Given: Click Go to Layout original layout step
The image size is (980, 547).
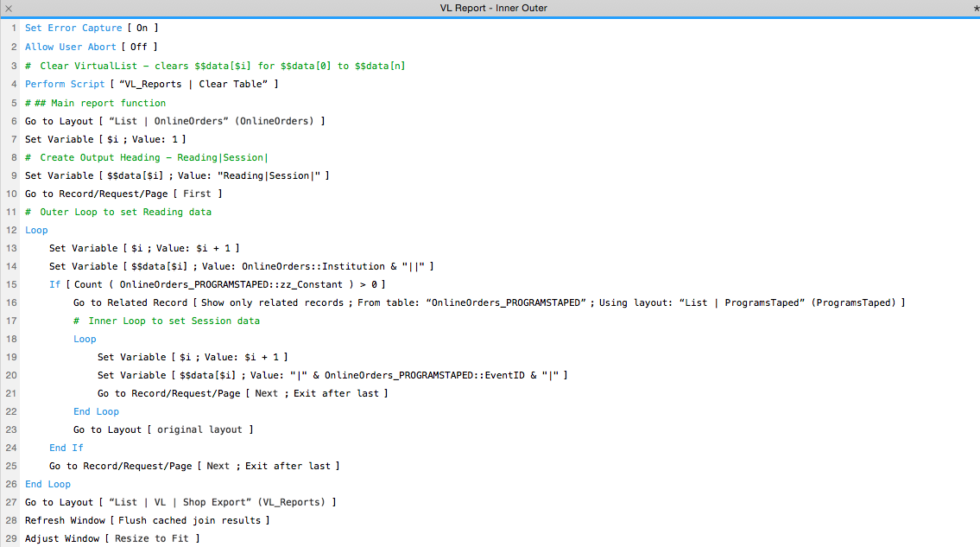Looking at the screenshot, I should (x=162, y=429).
